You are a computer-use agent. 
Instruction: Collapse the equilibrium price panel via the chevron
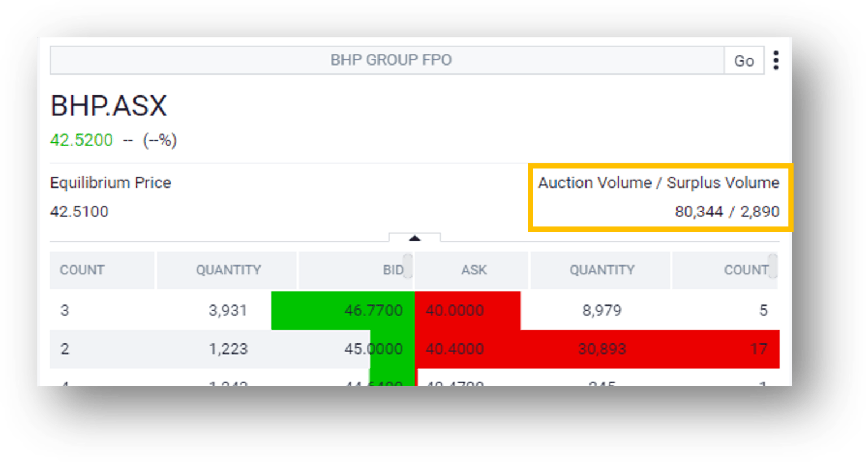pyautogui.click(x=415, y=237)
